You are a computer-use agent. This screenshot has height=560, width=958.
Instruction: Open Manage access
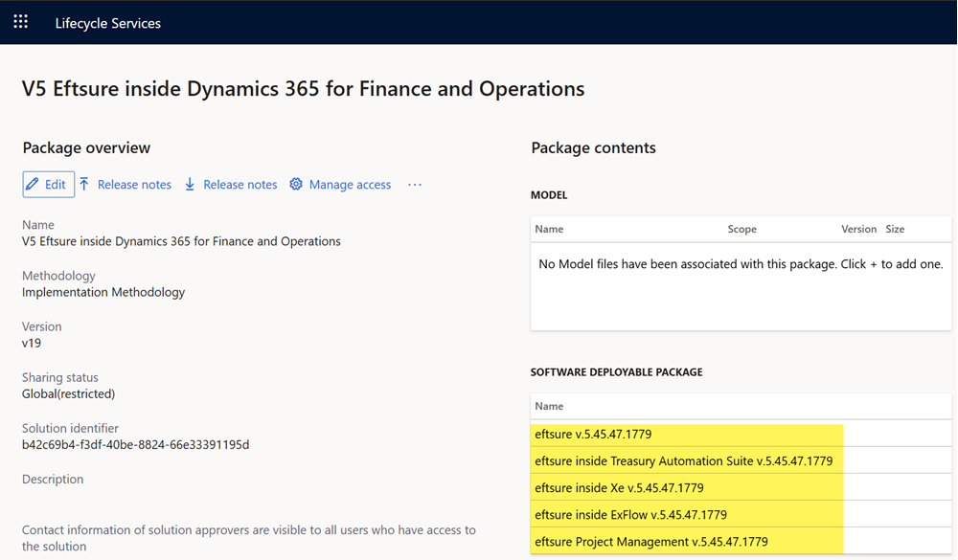[x=350, y=185]
